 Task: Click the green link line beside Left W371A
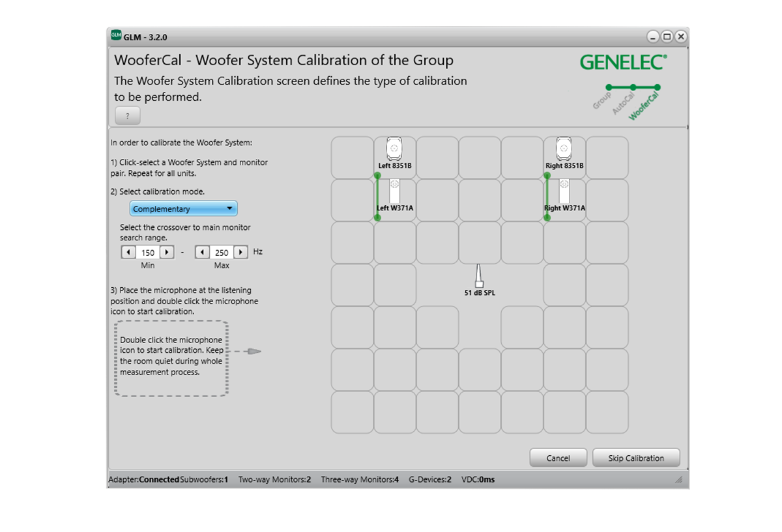(x=377, y=197)
